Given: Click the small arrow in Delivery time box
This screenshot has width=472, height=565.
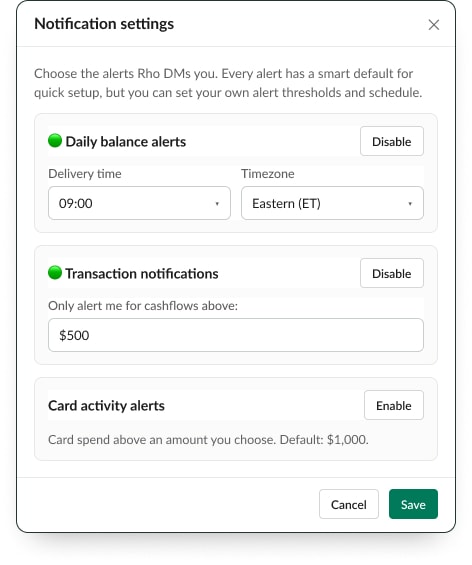Looking at the screenshot, I should tap(217, 204).
